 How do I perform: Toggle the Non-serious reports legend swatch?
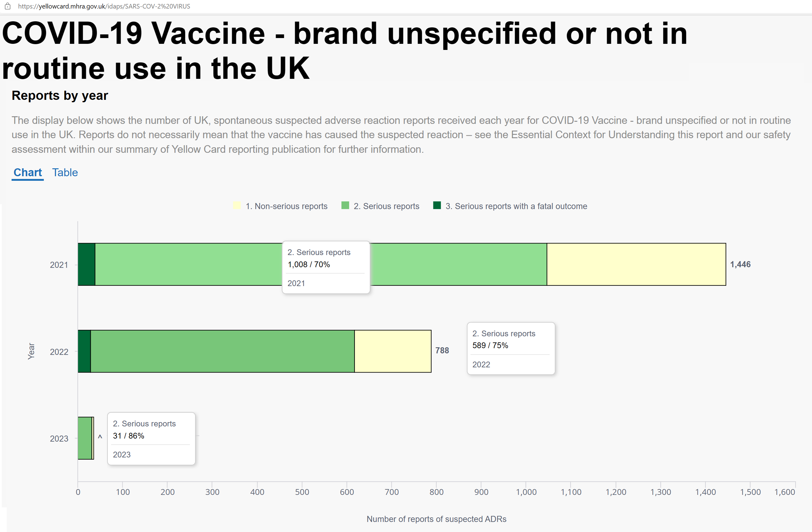pyautogui.click(x=237, y=205)
